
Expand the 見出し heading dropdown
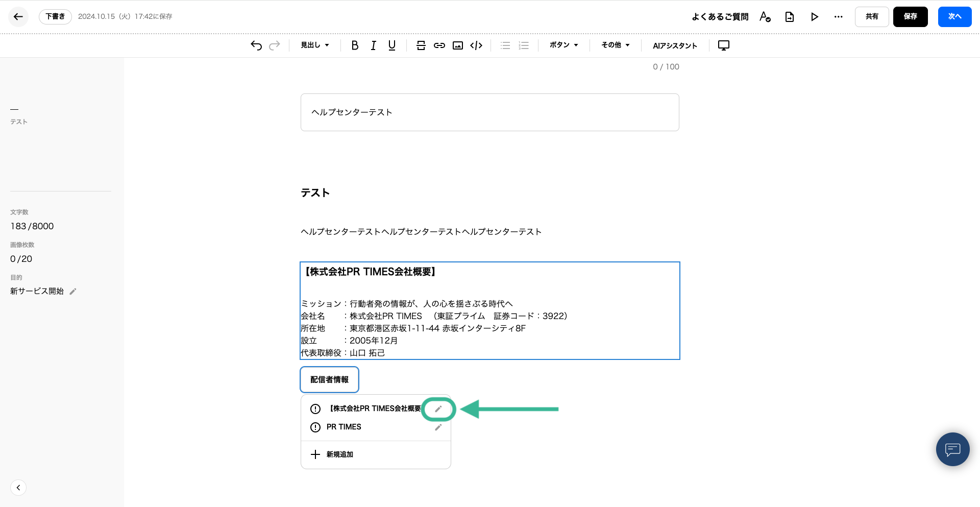[x=314, y=45]
